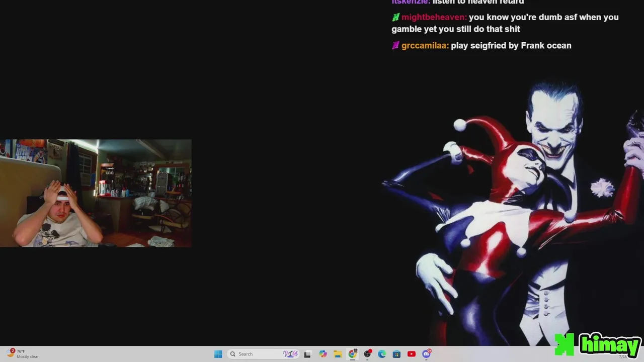Screen dimensions: 644x362
Task: Click username mightbeheaven in chat
Action: (434, 17)
